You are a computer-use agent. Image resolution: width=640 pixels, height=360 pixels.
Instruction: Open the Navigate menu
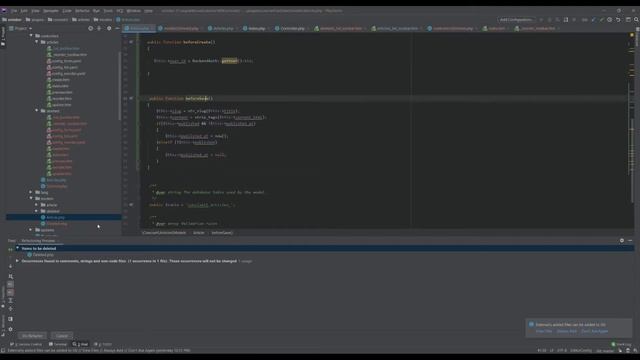point(51,11)
